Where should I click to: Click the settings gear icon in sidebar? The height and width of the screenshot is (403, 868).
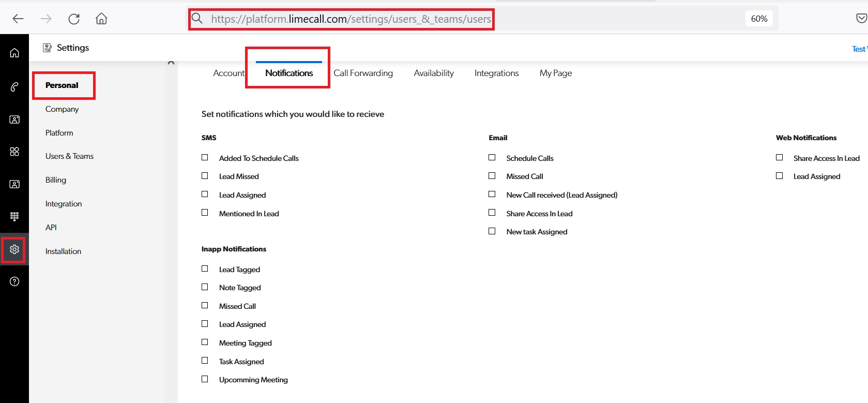[x=14, y=249]
